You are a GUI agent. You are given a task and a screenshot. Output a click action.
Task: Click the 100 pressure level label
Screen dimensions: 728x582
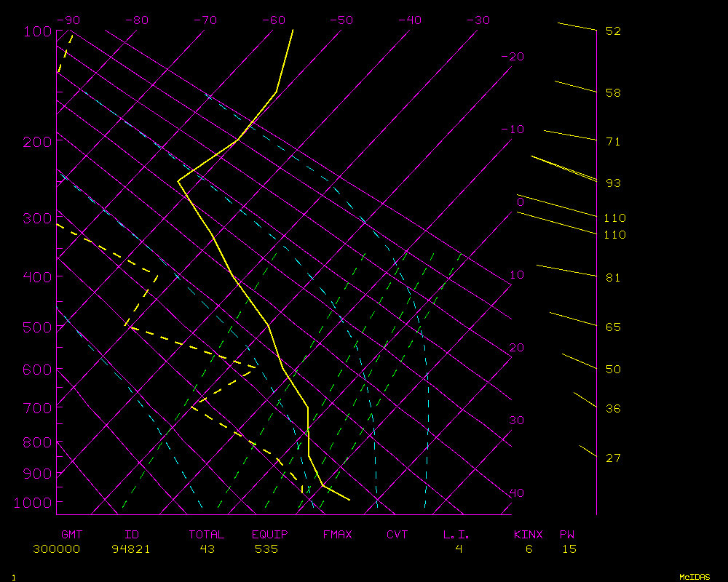pyautogui.click(x=36, y=31)
